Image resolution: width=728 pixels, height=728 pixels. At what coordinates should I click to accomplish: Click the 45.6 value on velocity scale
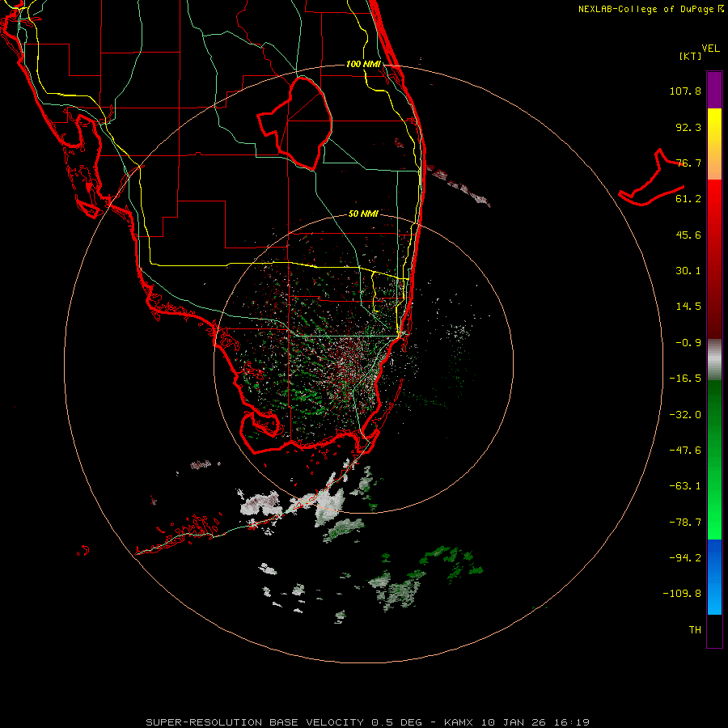pos(688,235)
